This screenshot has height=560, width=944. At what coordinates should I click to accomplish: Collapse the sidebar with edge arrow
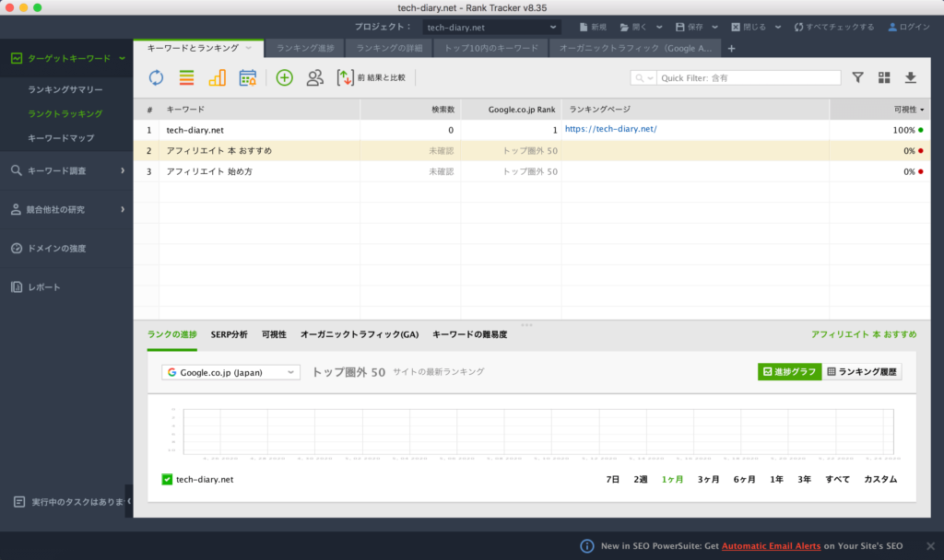pos(129,501)
